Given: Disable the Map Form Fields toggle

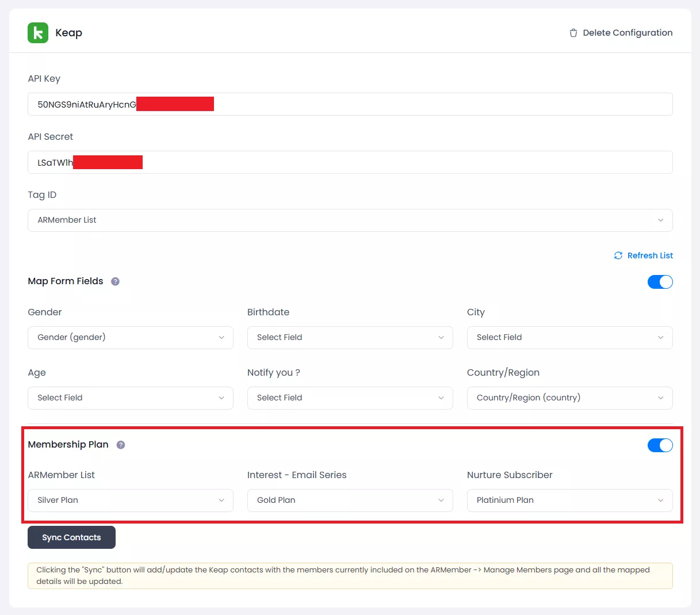Looking at the screenshot, I should [660, 281].
